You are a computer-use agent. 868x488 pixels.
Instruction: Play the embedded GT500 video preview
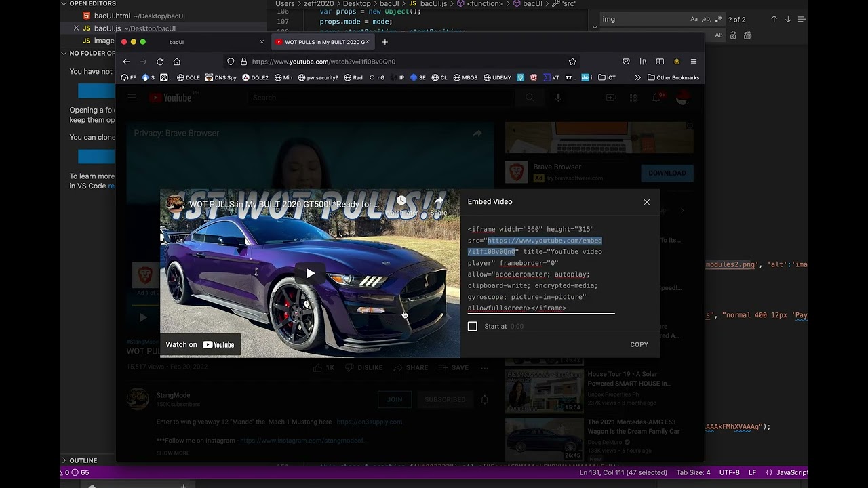click(x=310, y=274)
